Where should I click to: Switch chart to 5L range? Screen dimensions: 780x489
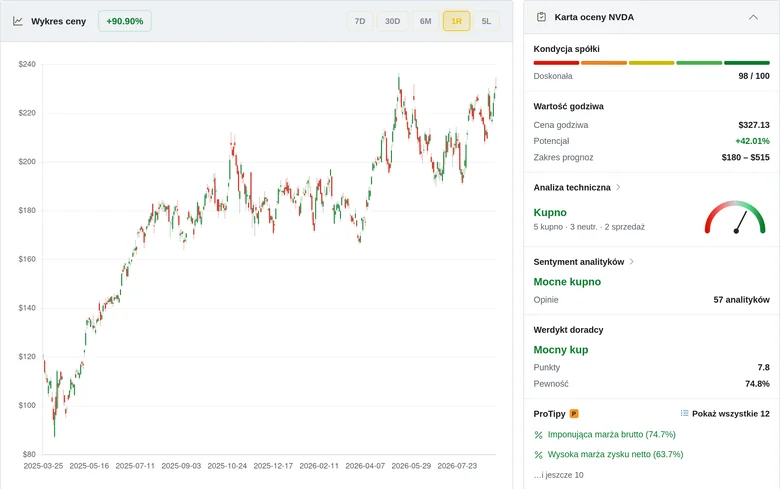pos(486,21)
